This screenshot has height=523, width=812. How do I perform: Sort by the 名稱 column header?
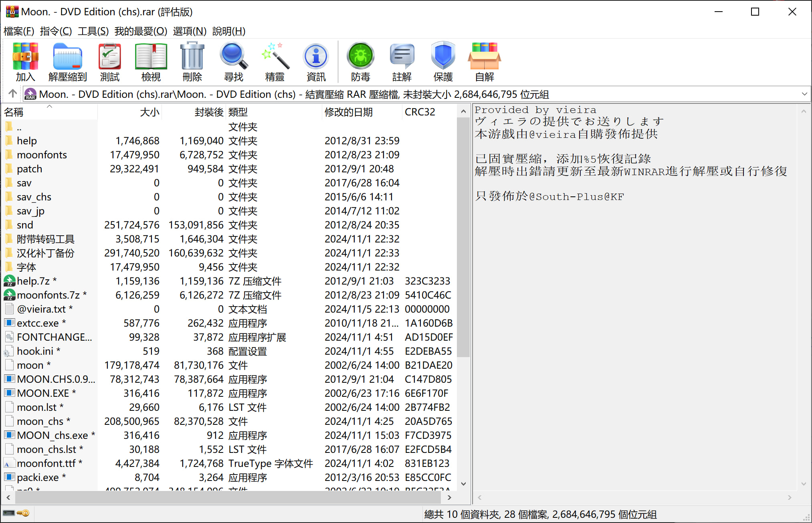pos(14,112)
